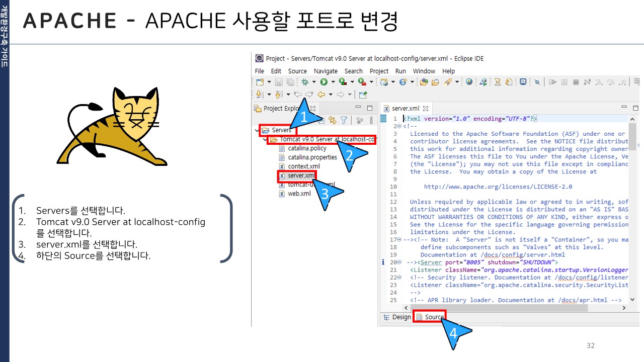Click the Resume debug toolbar icon
644x362 pixels.
coord(553,82)
